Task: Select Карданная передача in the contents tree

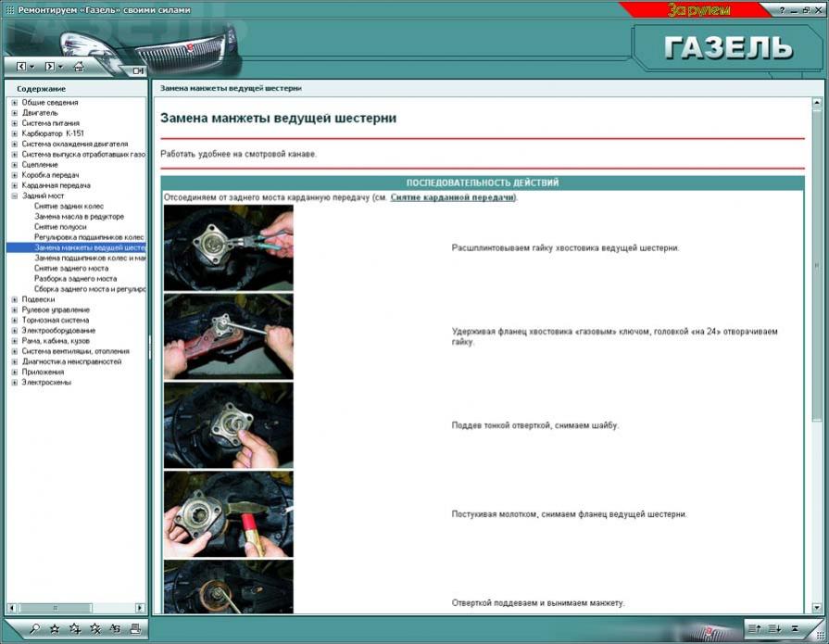Action: point(57,185)
